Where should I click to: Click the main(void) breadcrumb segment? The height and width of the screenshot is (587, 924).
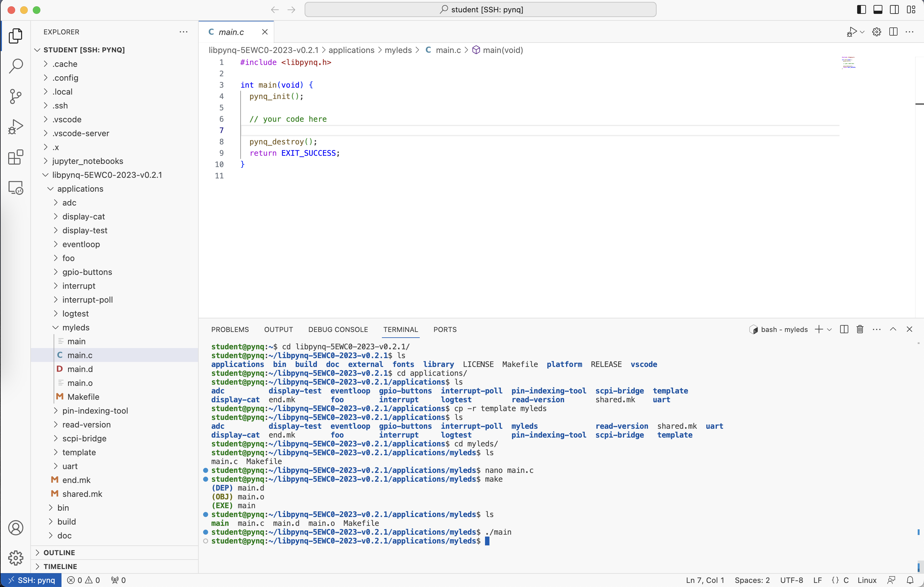502,50
